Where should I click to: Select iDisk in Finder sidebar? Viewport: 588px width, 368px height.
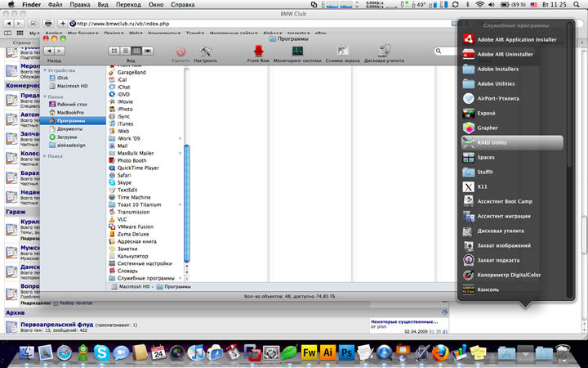point(59,78)
